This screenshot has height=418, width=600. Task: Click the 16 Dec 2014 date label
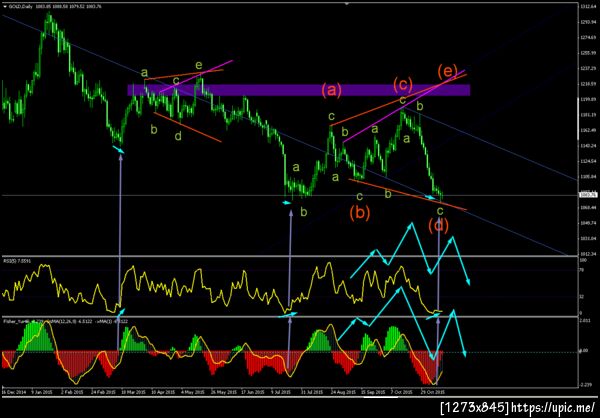click(x=13, y=392)
